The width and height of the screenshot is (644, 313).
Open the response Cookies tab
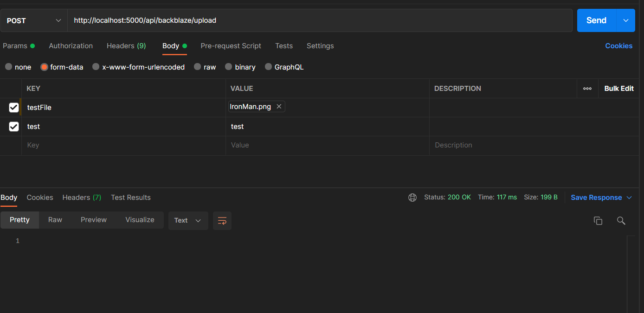(x=40, y=198)
